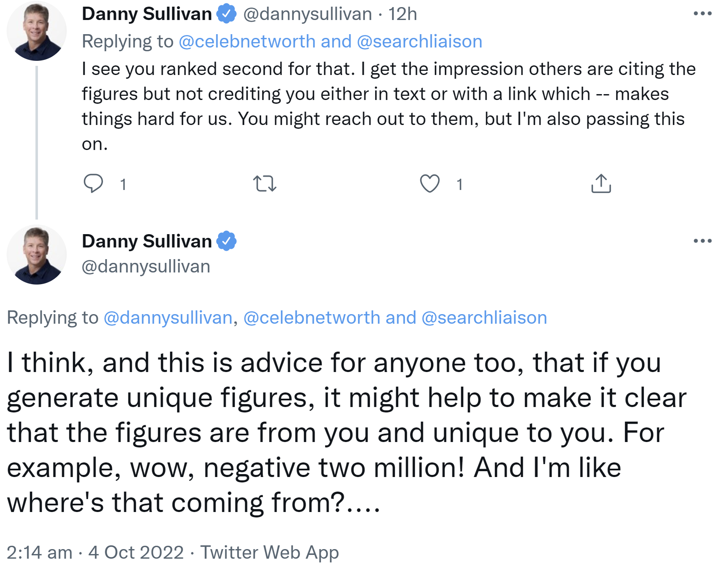The image size is (728, 577).
Task: Click the retweet arrows icon
Action: (x=265, y=183)
